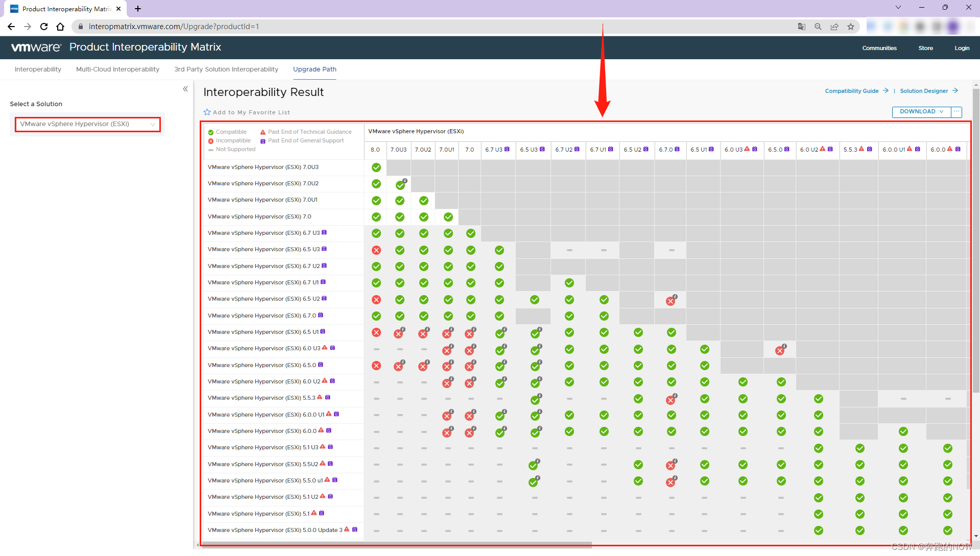Image resolution: width=980 pixels, height=556 pixels.
Task: Collapse the left solution sidebar
Action: click(185, 89)
